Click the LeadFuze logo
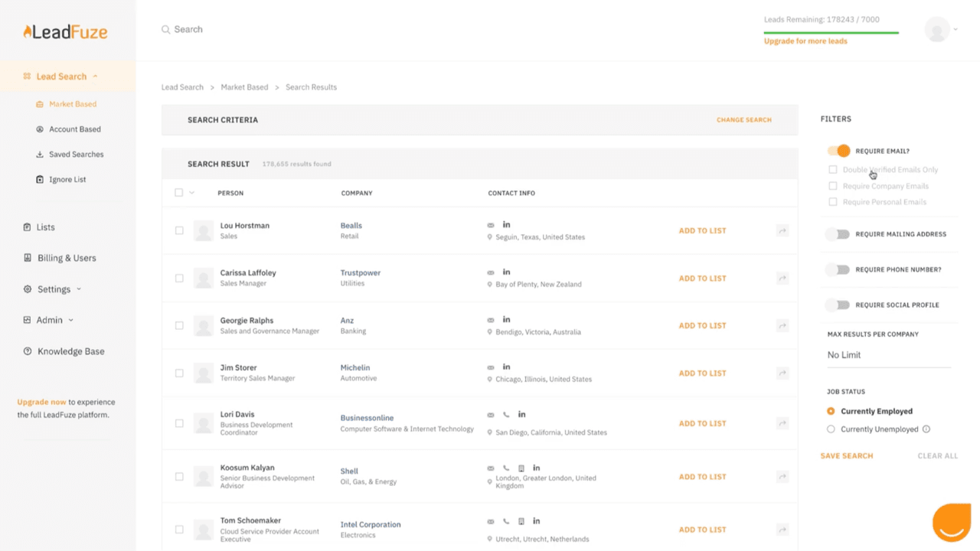This screenshot has width=980, height=551. (x=65, y=31)
